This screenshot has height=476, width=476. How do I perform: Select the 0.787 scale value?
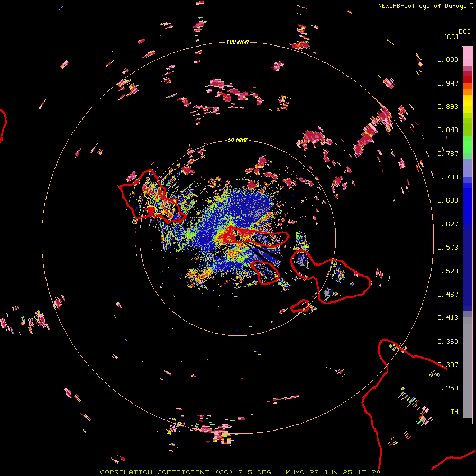[x=448, y=153]
